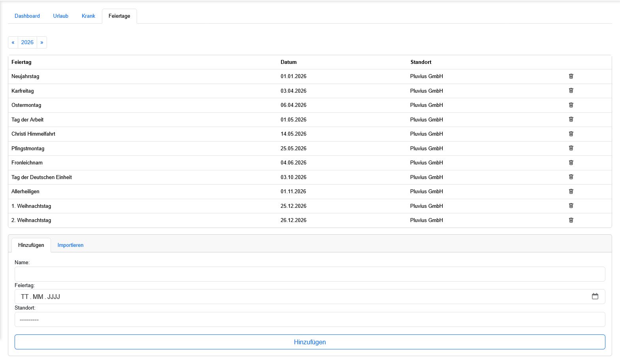Select the date 03.10.2026
This screenshot has width=620, height=364.
[293, 177]
